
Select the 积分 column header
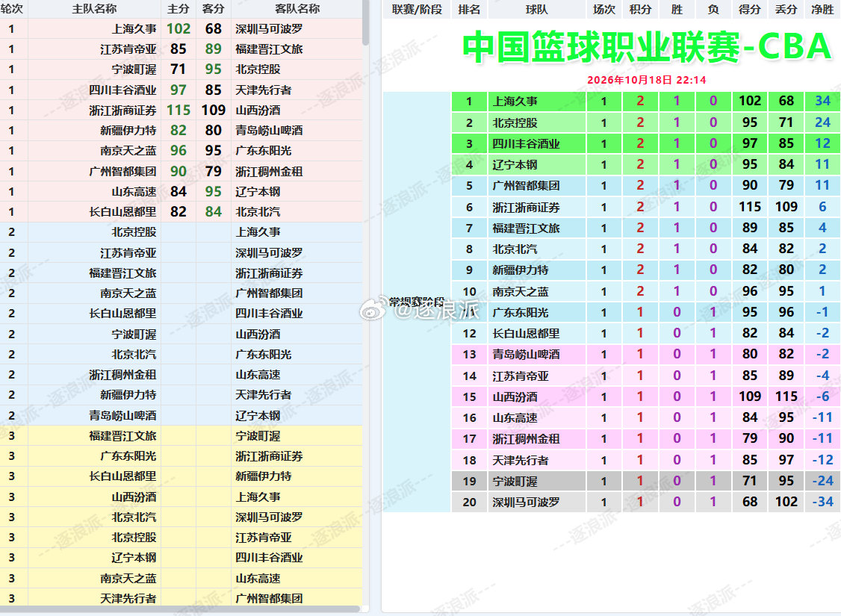point(640,10)
